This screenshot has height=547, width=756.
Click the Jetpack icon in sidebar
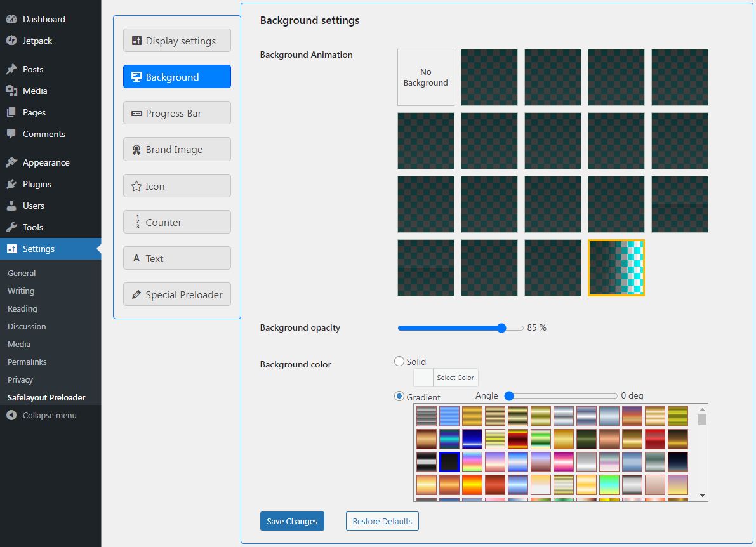(x=11, y=41)
